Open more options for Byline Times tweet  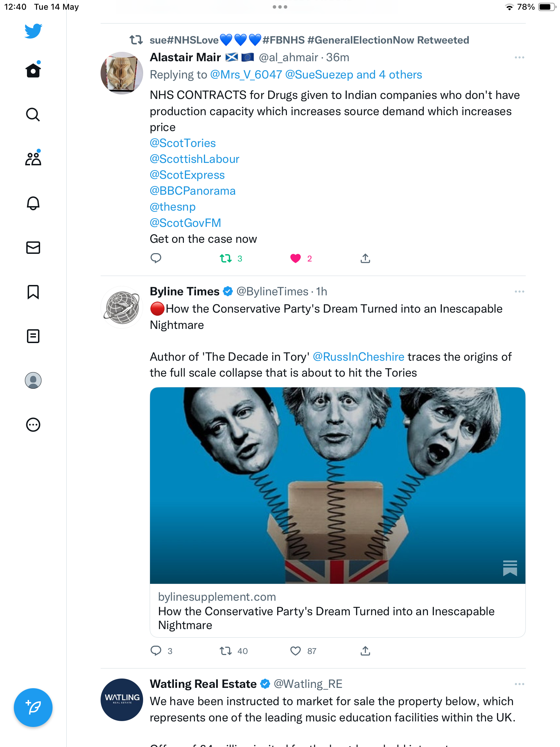pyautogui.click(x=519, y=292)
